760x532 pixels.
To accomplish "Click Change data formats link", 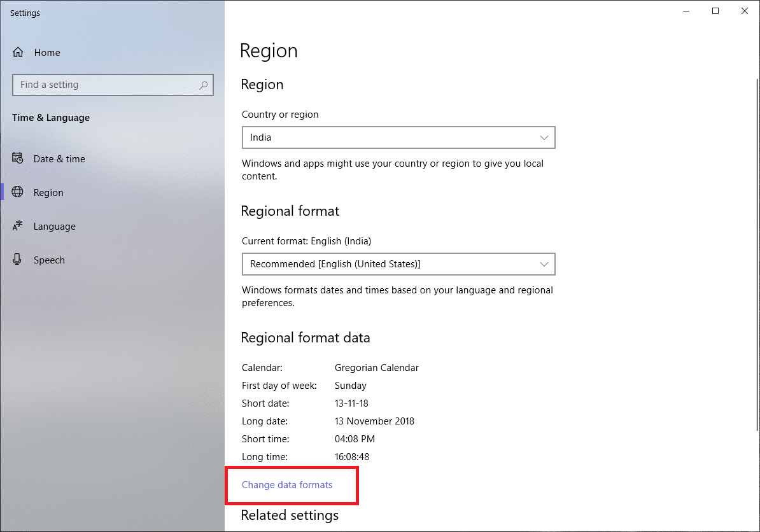I will click(287, 485).
